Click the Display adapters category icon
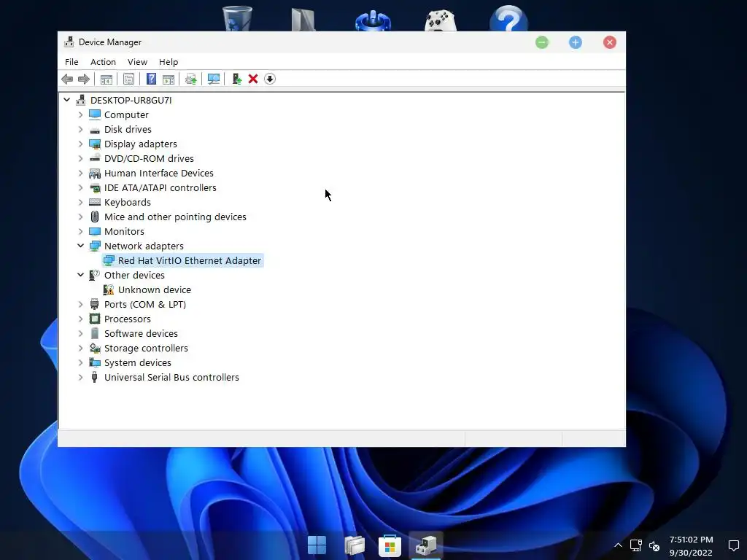The image size is (747, 560). point(95,144)
